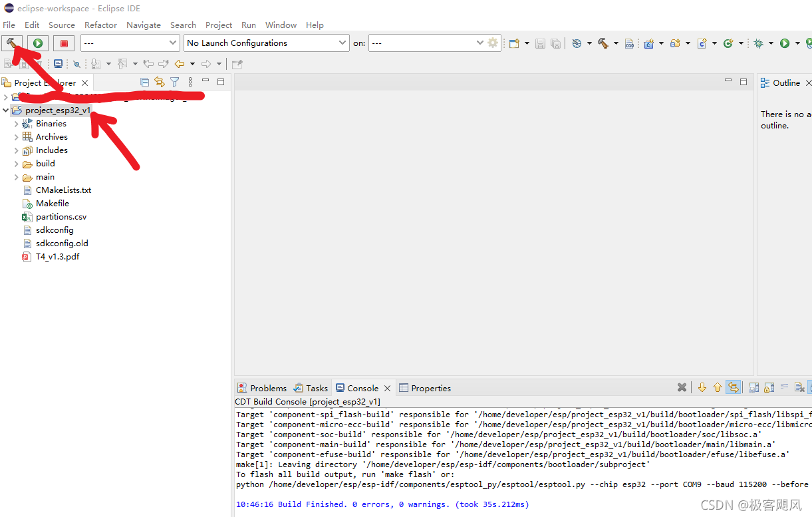Toggle Console Scroll Lock icon
Image resolution: width=812 pixels, height=517 pixels.
[x=769, y=387]
